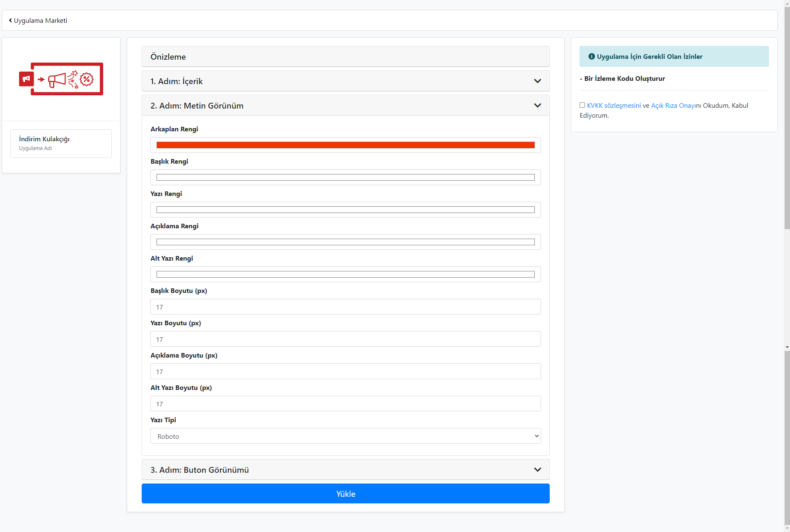Image resolution: width=790 pixels, height=532 pixels.
Task: Focus the Başlık Boyutu (px) field
Action: tap(345, 307)
